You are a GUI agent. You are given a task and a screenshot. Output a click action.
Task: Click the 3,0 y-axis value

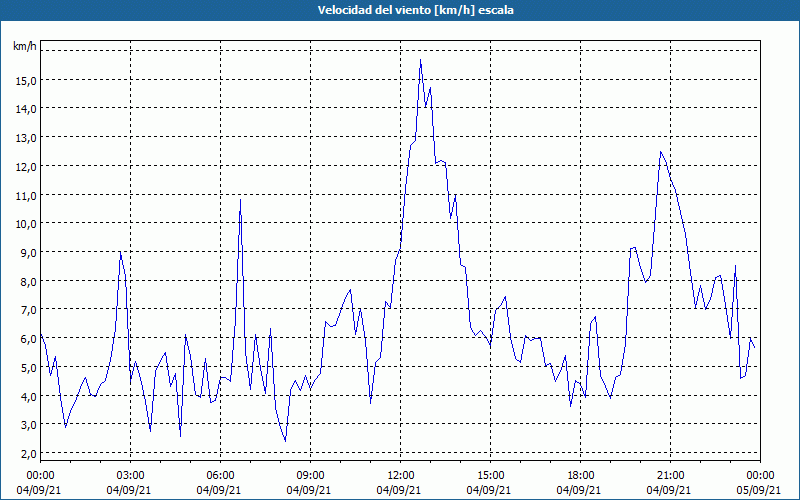[28, 425]
